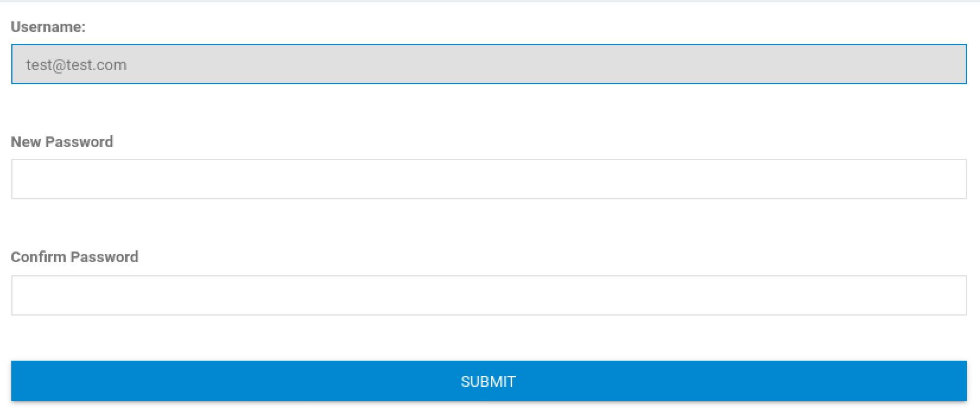The width and height of the screenshot is (980, 420).
Task: Activate the empty field below New Password
Action: 489,179
